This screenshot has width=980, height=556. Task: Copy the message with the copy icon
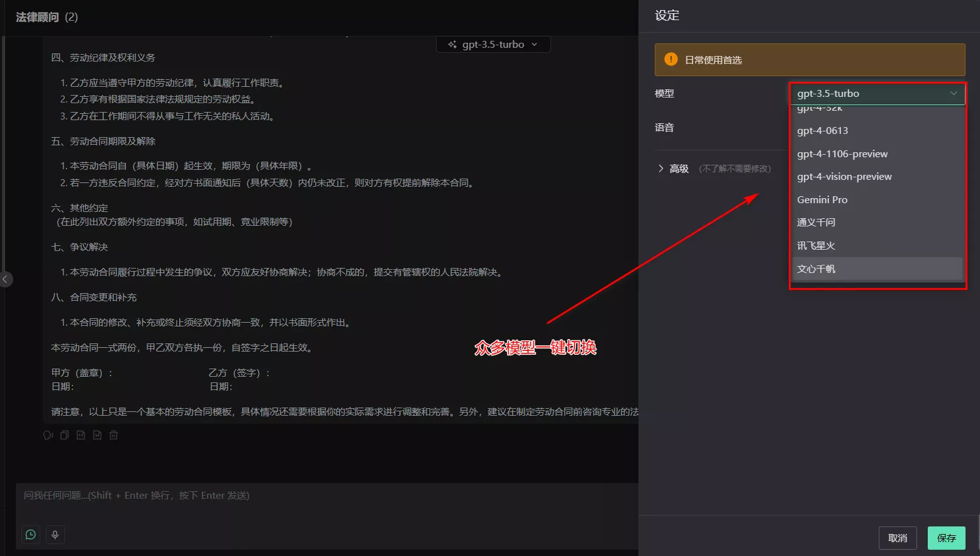coord(64,435)
